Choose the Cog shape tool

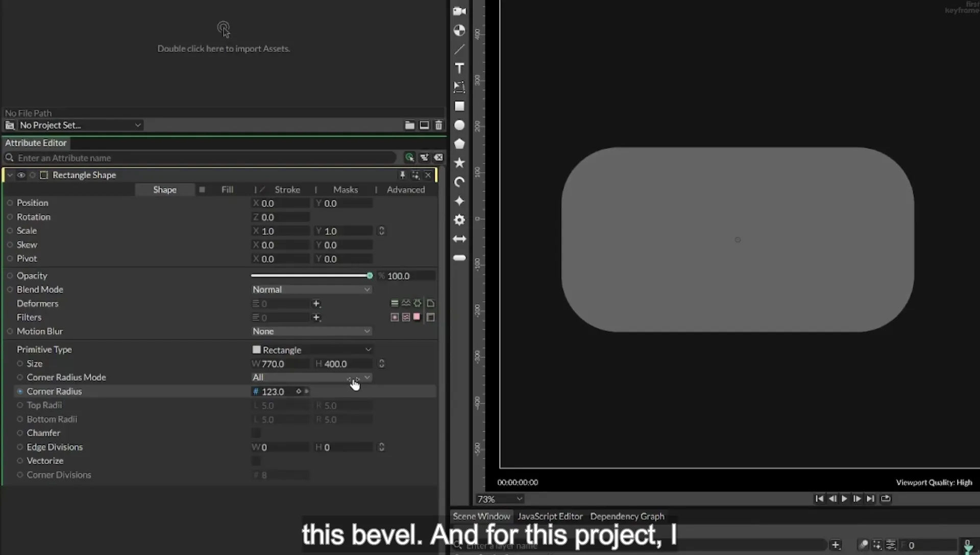tap(459, 220)
